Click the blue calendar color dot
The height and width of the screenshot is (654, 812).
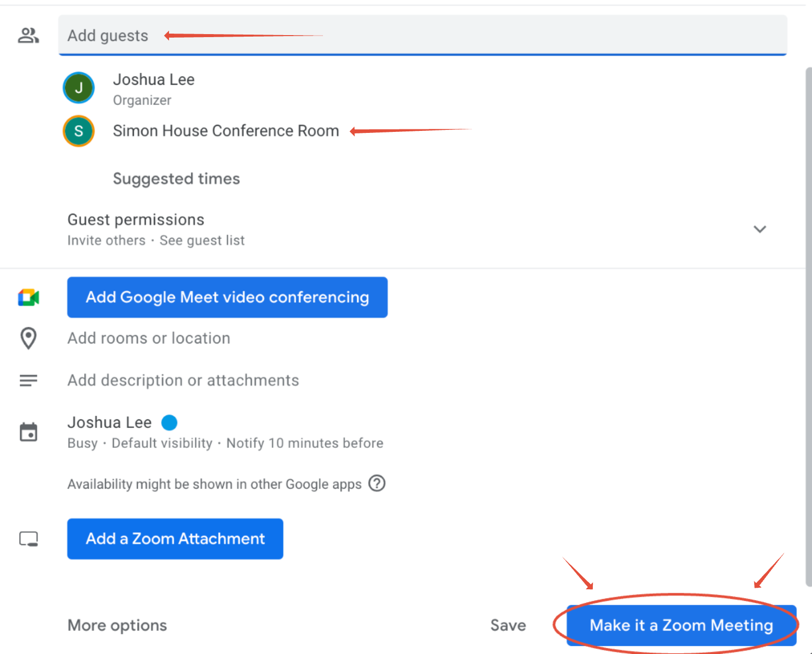pos(170,422)
